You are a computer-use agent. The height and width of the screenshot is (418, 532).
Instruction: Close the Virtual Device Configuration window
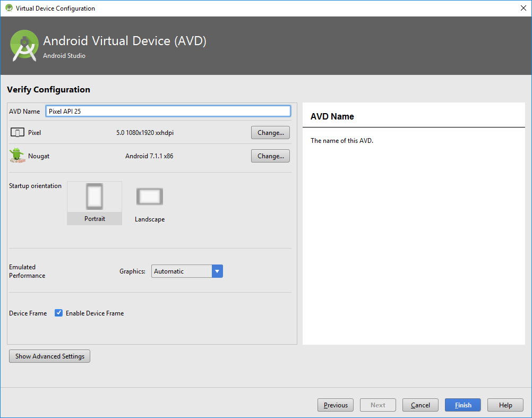tap(522, 8)
